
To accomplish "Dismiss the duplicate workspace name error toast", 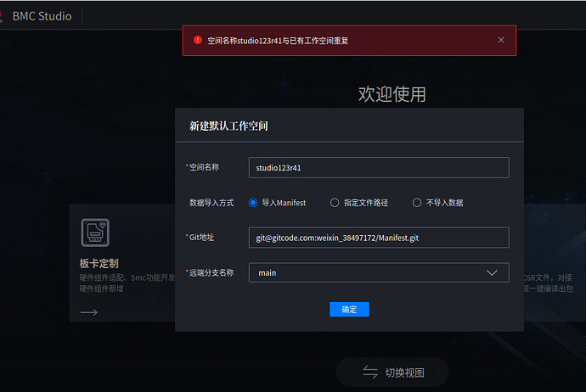I will click(x=501, y=40).
